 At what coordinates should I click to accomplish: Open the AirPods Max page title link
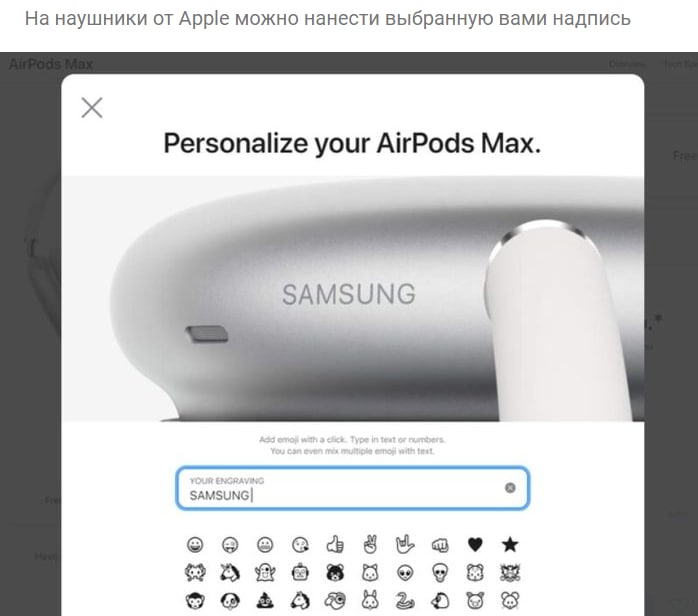tap(51, 64)
